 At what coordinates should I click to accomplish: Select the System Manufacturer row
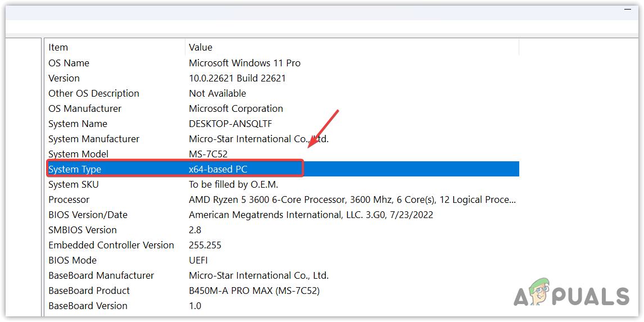(94, 139)
